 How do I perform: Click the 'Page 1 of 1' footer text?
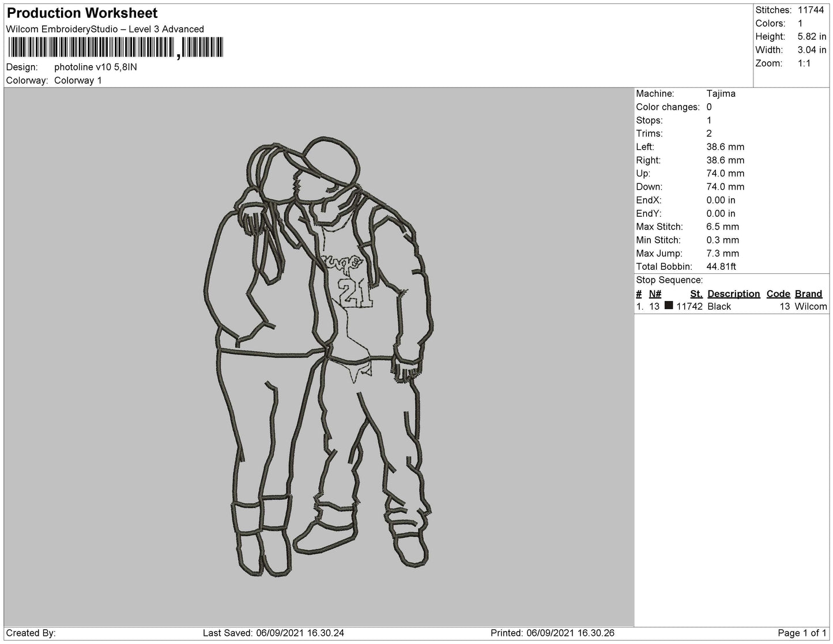[x=802, y=633]
